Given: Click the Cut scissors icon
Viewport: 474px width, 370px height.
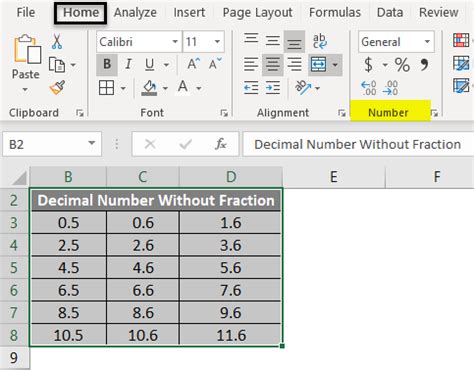Looking at the screenshot, I should coord(57,42).
